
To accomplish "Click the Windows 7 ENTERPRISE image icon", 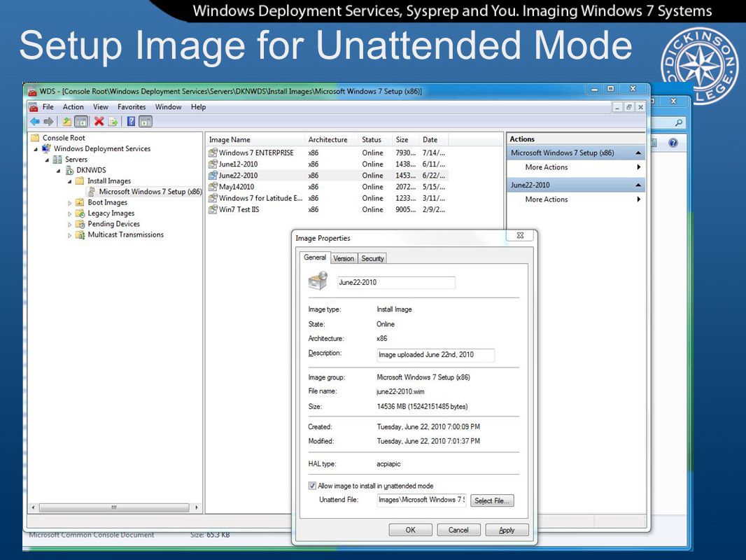I will (213, 153).
